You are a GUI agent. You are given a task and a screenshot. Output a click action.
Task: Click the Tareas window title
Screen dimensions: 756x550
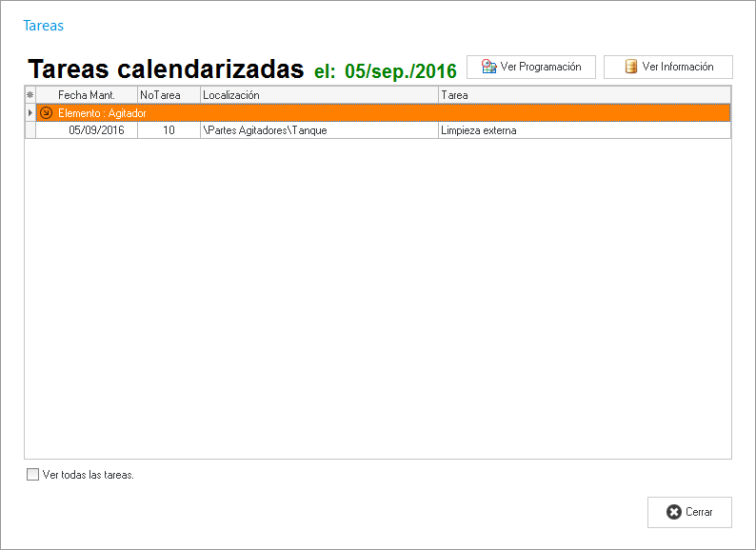43,26
